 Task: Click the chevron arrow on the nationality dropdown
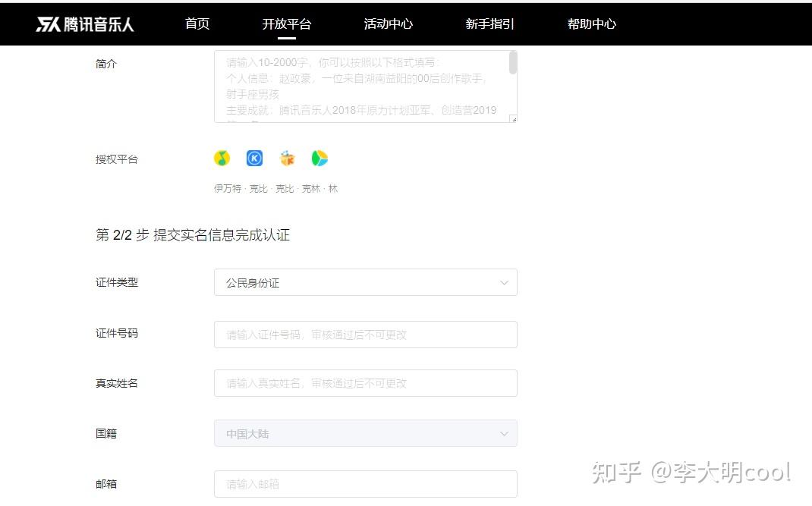[x=504, y=433]
